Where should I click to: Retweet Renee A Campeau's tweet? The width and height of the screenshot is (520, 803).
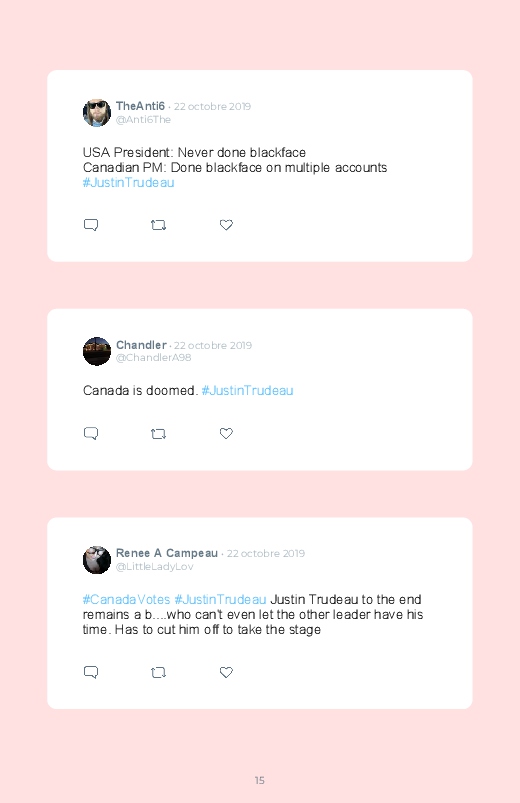point(158,672)
